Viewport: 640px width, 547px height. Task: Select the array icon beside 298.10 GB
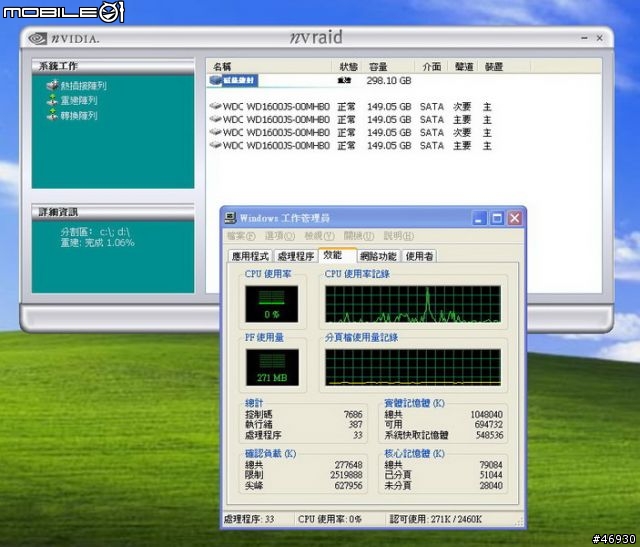(x=215, y=80)
